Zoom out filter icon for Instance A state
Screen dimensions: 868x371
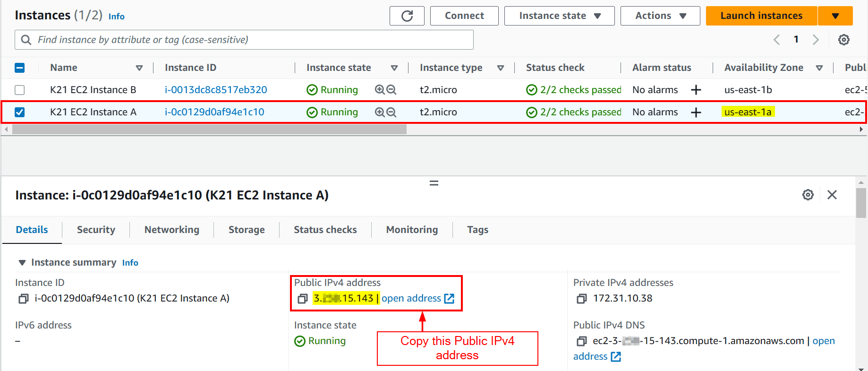pos(391,112)
